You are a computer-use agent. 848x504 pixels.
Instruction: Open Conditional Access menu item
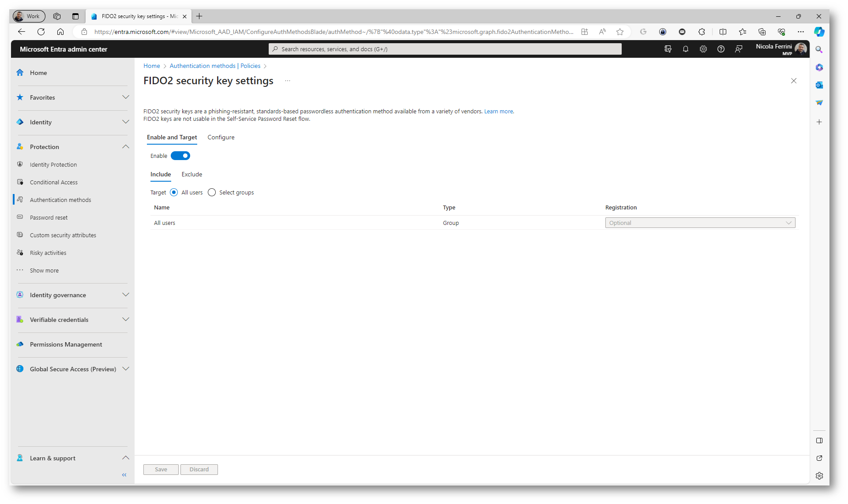[x=54, y=182]
